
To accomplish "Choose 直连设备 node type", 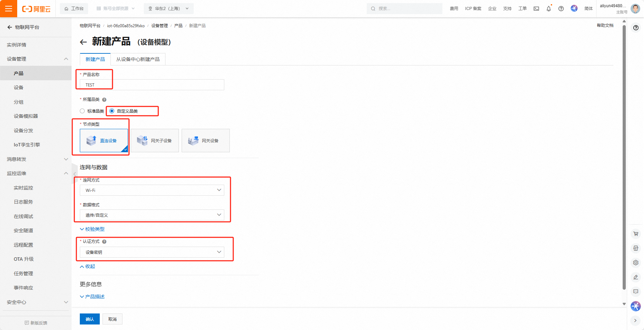I will [104, 141].
